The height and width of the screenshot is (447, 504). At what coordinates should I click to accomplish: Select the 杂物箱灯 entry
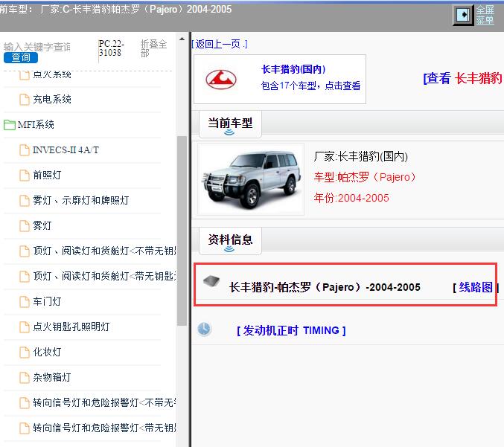click(52, 377)
